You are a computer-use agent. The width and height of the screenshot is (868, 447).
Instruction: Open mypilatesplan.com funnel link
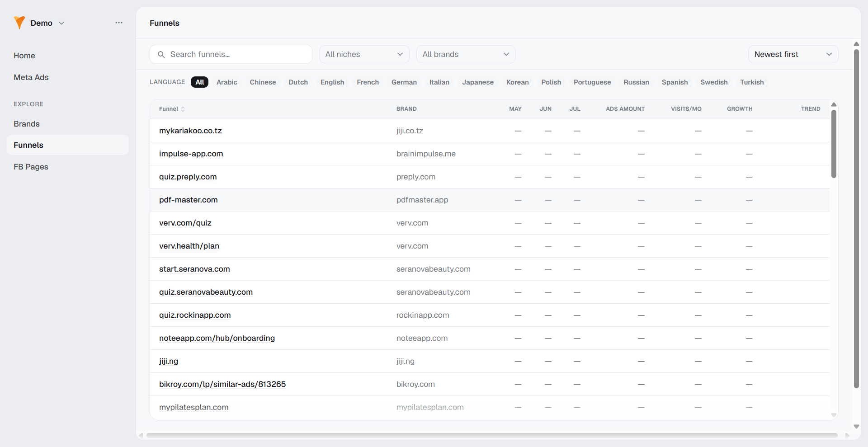193,407
